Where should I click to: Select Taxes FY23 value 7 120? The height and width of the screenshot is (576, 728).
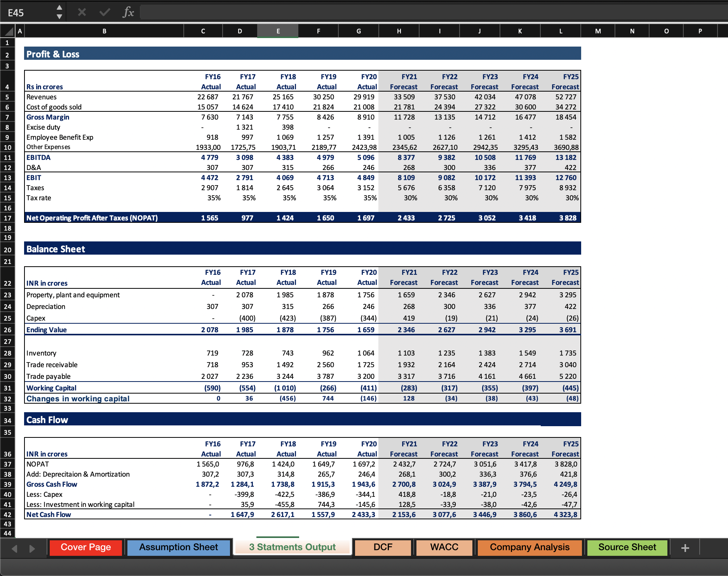pos(487,188)
